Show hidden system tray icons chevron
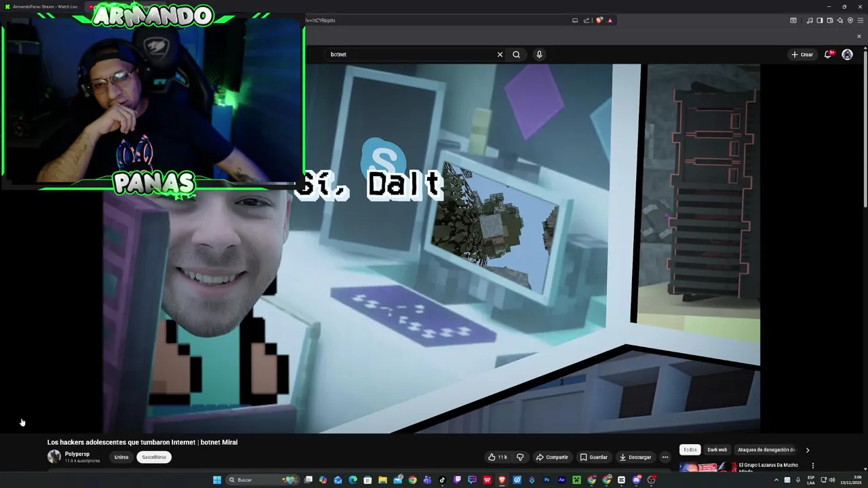 click(776, 480)
